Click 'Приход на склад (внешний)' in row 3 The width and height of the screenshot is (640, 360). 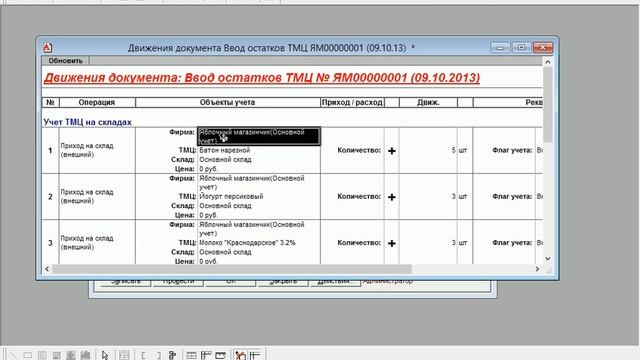click(x=87, y=242)
